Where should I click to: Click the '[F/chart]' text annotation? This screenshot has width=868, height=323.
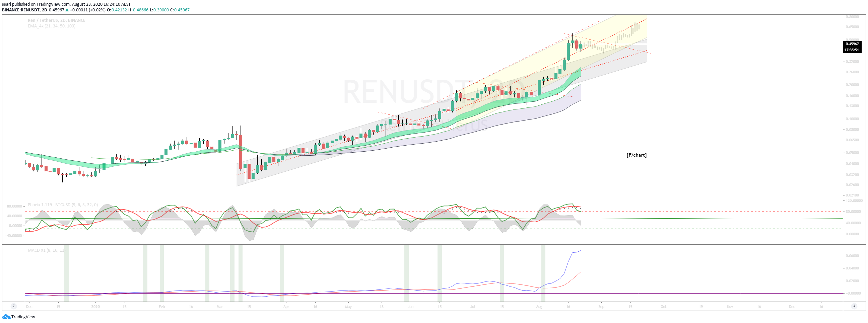point(637,155)
